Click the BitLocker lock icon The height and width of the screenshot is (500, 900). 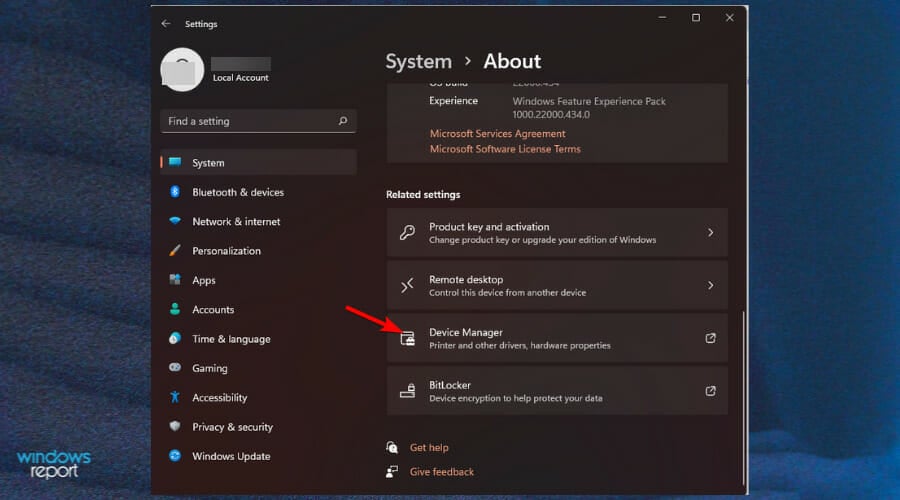(x=408, y=391)
